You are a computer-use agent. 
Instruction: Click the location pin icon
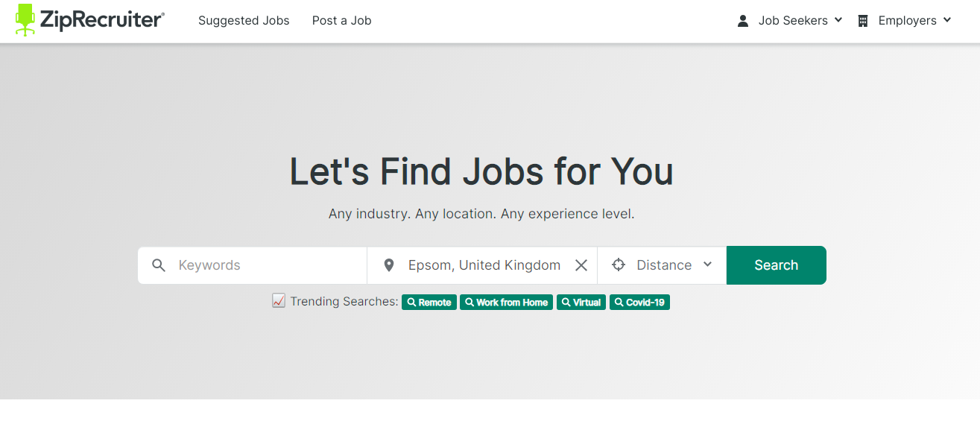[x=388, y=265]
